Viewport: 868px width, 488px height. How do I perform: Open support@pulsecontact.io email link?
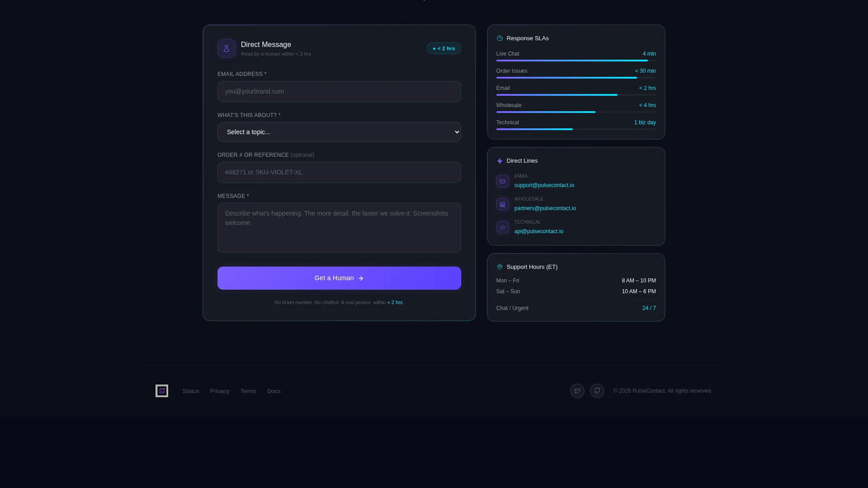click(x=544, y=185)
